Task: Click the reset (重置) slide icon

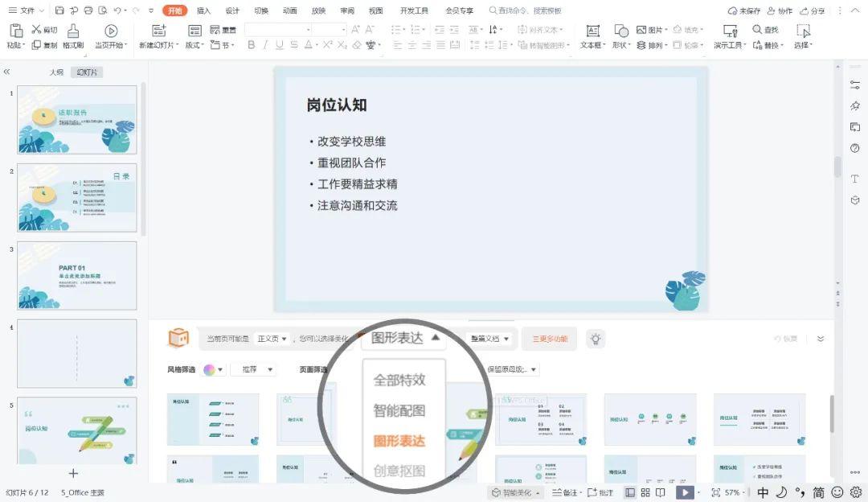Action: point(215,30)
